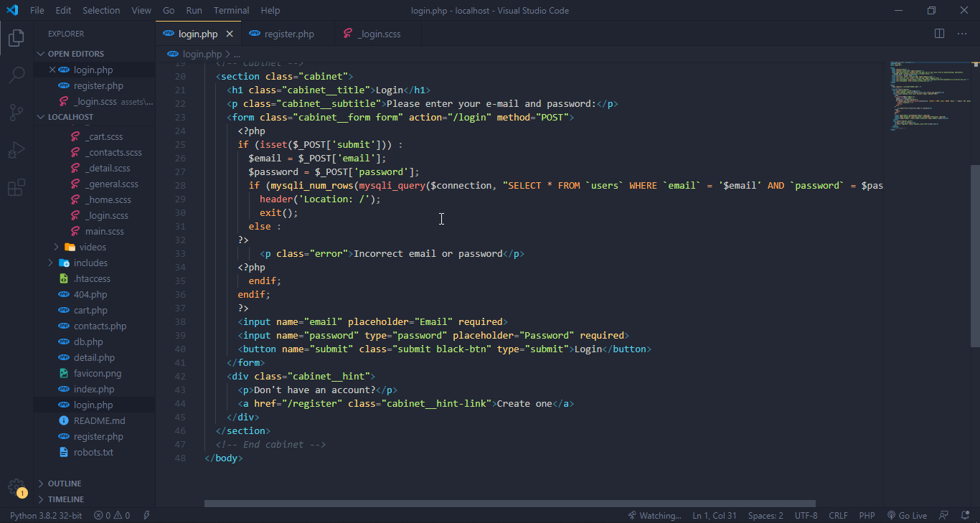Open index.php in the file tree
The height and width of the screenshot is (523, 980).
click(94, 389)
